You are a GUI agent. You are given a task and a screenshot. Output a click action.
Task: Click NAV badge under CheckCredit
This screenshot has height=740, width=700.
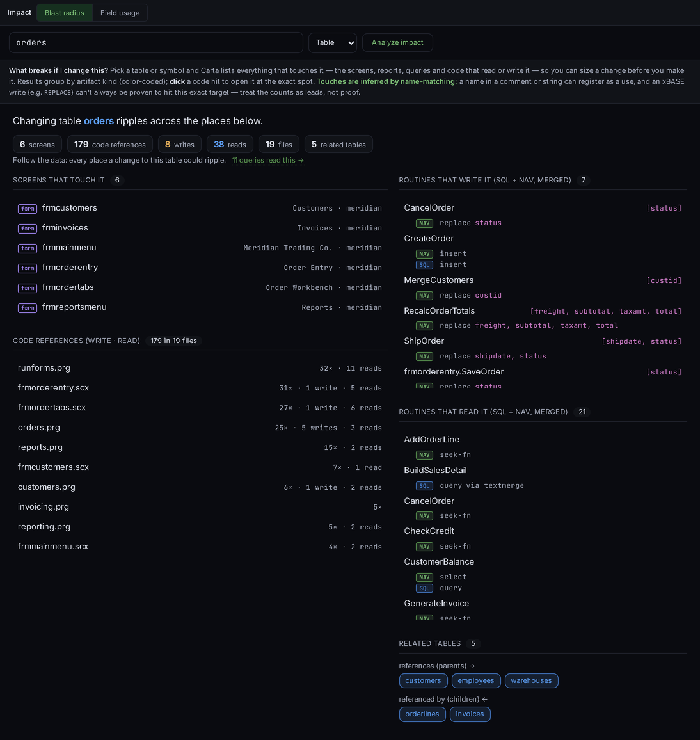(x=424, y=547)
